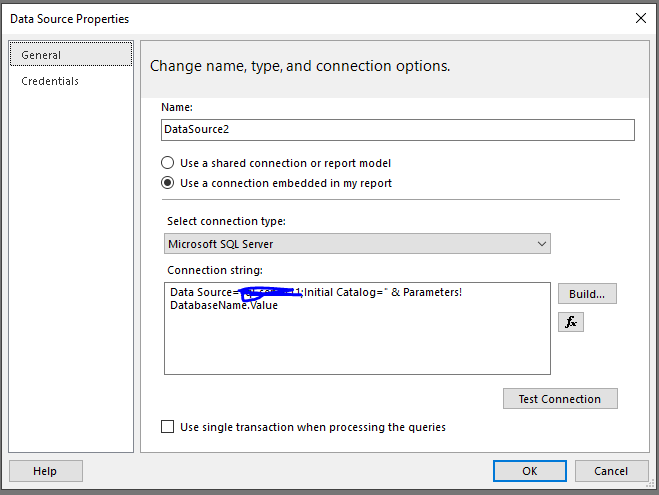Click the 'Select connection type:' label
This screenshot has height=495, width=659.
pos(227,221)
